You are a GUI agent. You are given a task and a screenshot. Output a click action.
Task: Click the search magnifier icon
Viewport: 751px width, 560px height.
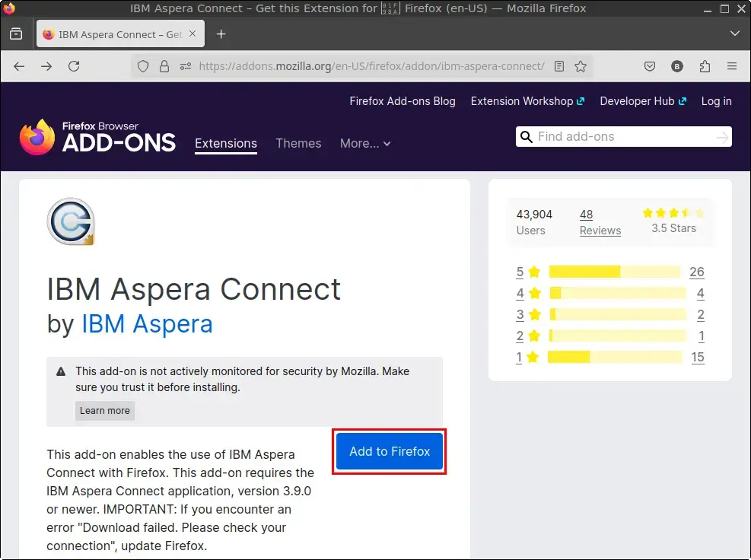coord(526,137)
